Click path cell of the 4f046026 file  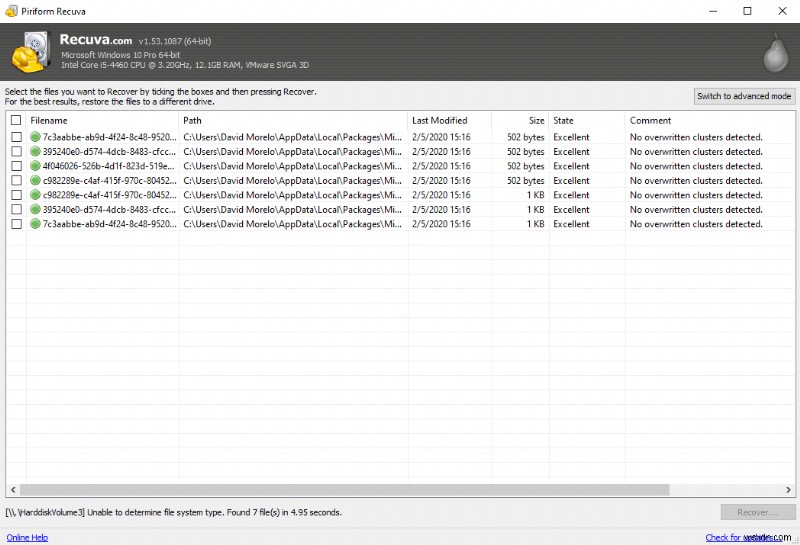(292, 166)
